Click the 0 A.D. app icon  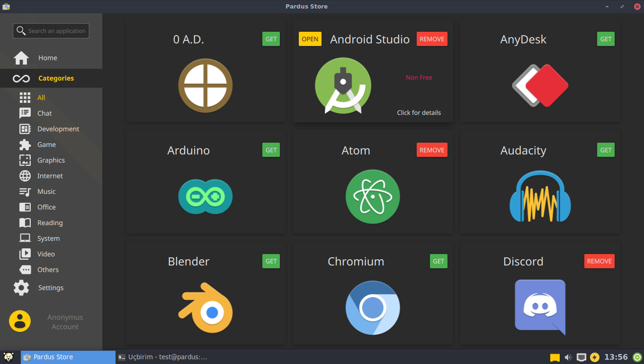[x=205, y=86]
